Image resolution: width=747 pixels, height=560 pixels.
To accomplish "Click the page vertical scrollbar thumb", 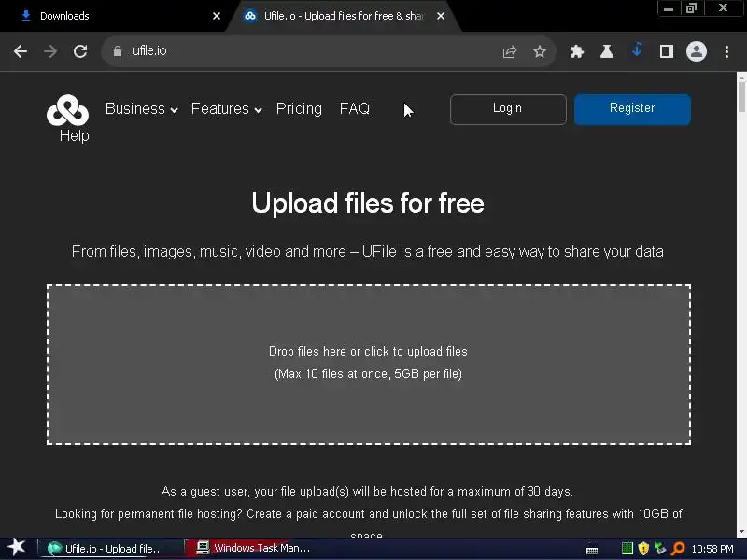I will click(x=741, y=97).
